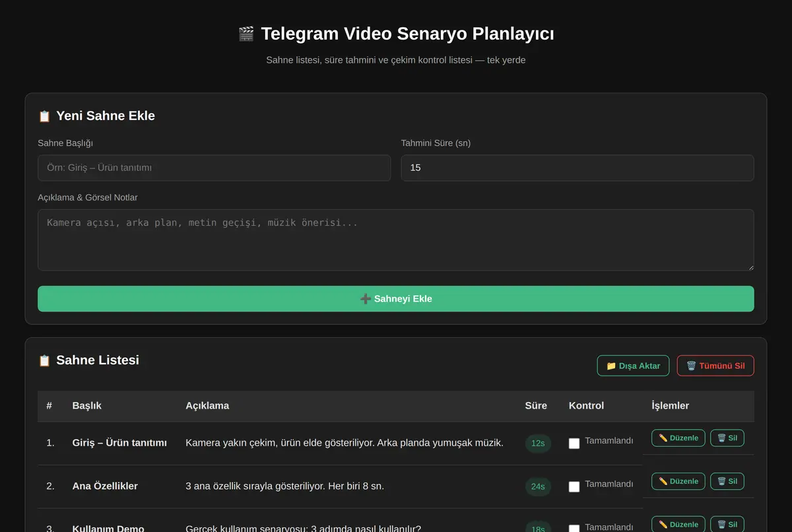Delete the Ana Özellikler scene

pos(727,482)
